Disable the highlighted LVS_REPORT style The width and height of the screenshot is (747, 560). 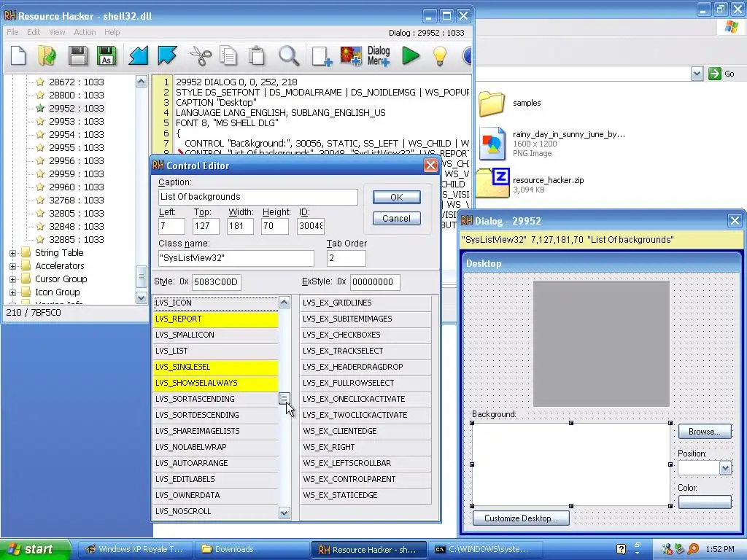point(216,319)
